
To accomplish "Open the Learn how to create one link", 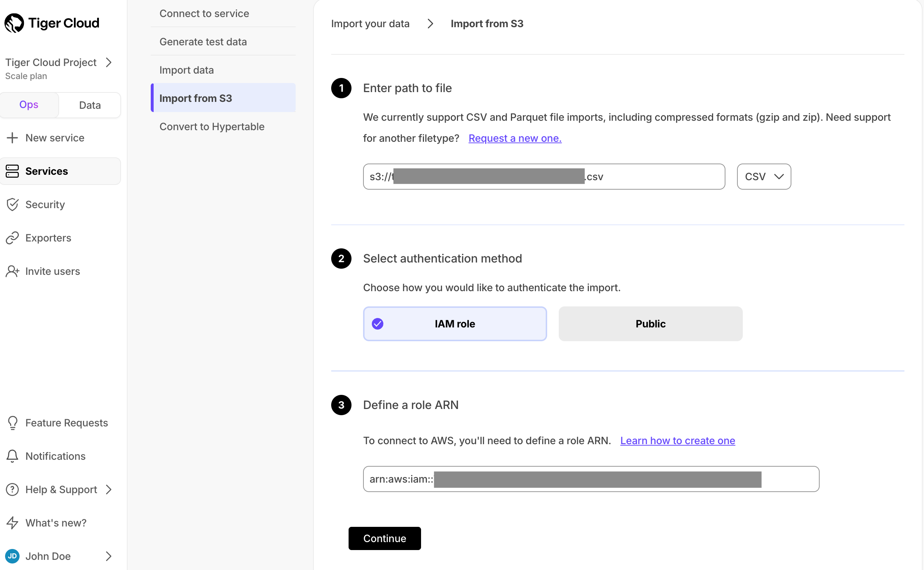I will click(677, 440).
